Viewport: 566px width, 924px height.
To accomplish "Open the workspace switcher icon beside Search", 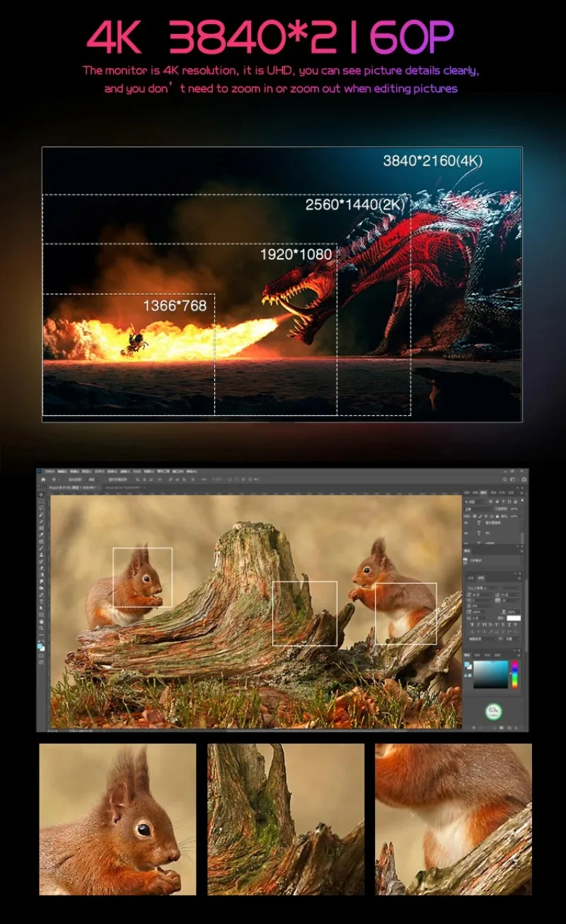I will (513, 480).
